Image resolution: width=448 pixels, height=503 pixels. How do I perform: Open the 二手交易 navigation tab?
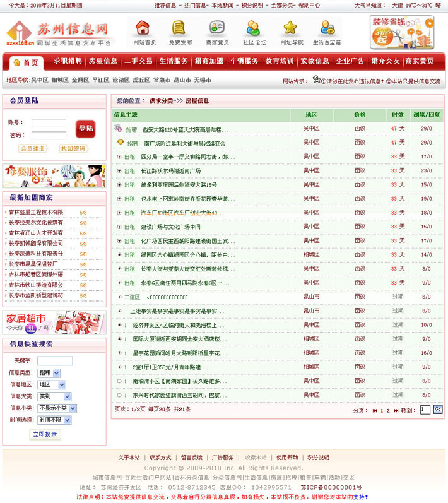[138, 62]
